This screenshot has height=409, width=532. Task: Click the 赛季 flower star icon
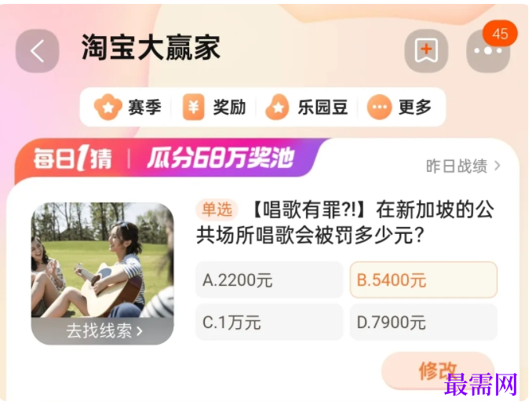[108, 108]
